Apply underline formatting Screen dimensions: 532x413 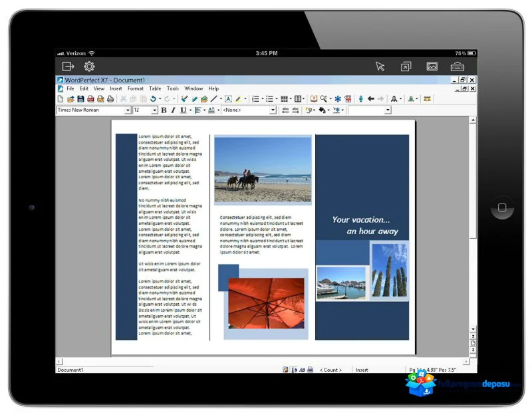184,110
